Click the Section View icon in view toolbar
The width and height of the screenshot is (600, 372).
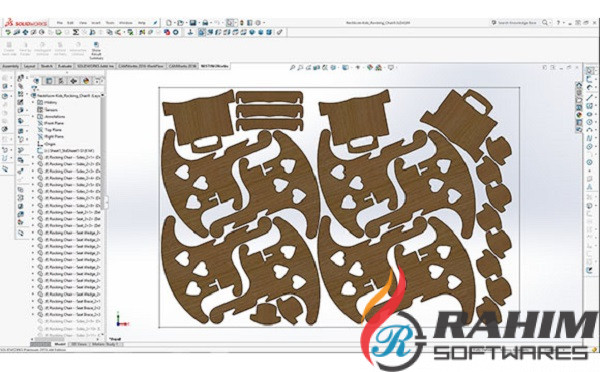click(x=317, y=67)
